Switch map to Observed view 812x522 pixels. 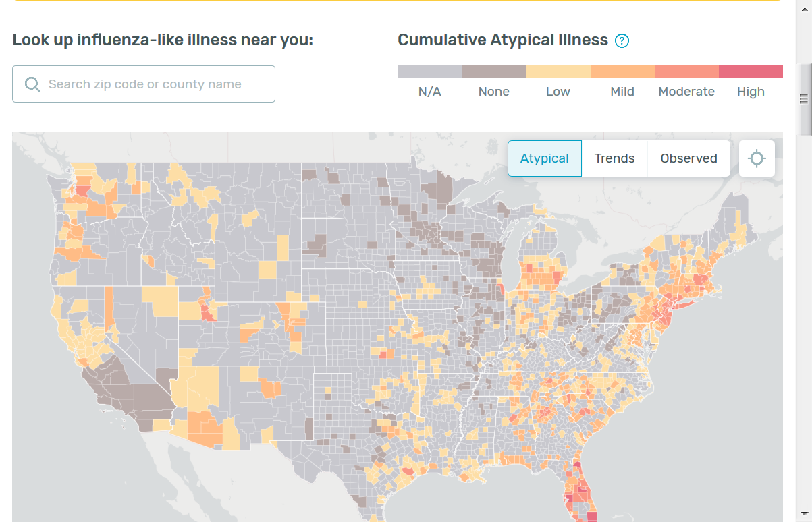[x=688, y=158]
